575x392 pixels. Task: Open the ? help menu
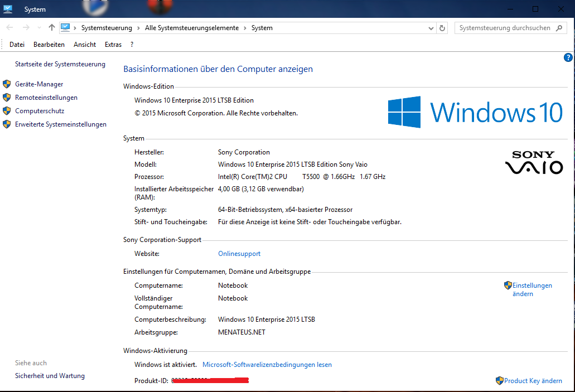pyautogui.click(x=132, y=45)
